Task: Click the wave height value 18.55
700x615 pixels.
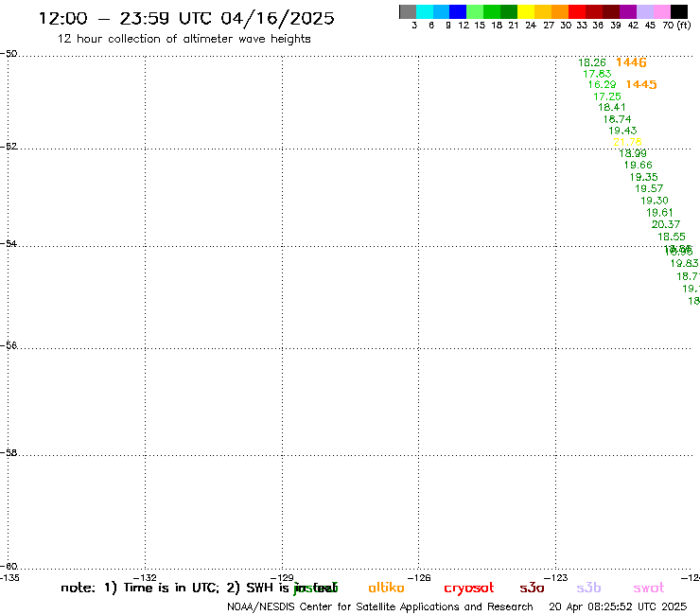Action: pyautogui.click(x=672, y=237)
